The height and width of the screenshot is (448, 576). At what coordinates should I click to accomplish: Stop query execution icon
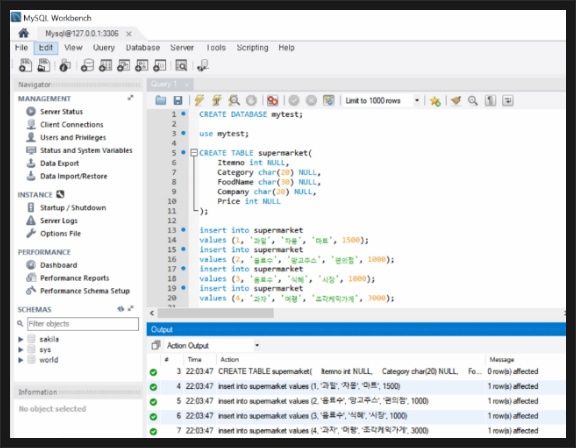(x=251, y=100)
